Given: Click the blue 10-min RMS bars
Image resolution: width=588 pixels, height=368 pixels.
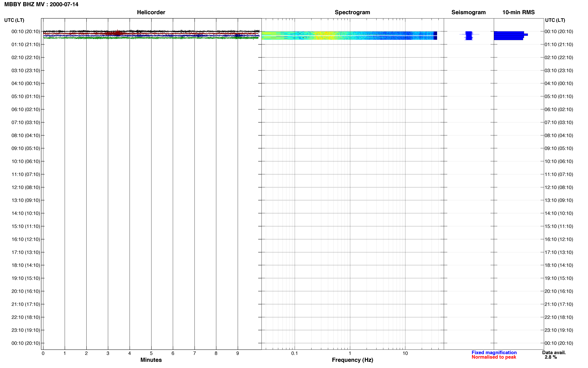Looking at the screenshot, I should tap(510, 36).
